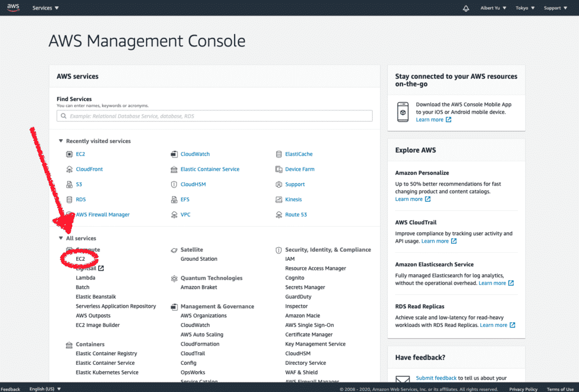
Task: Click the Find Services search field
Action: [x=214, y=115]
